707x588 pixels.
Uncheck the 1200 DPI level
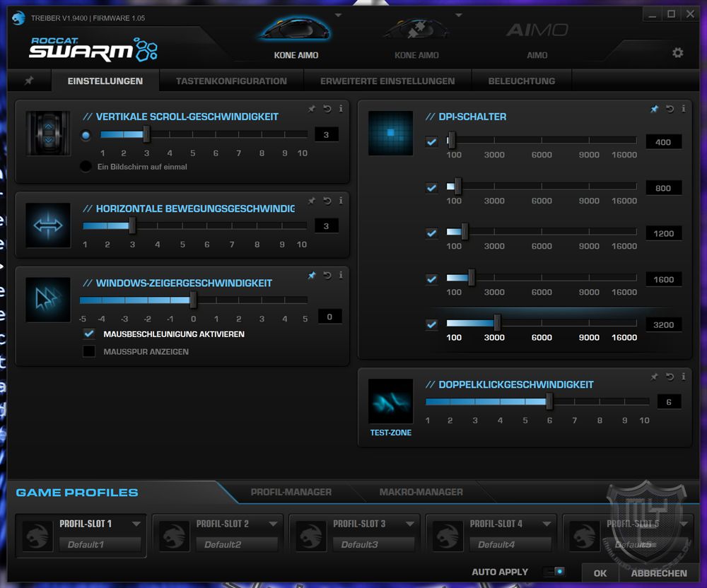point(431,233)
